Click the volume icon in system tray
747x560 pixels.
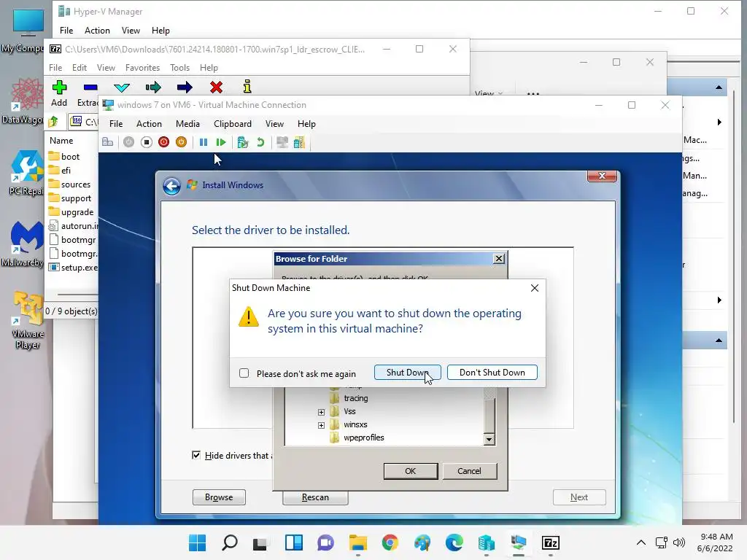pos(679,542)
